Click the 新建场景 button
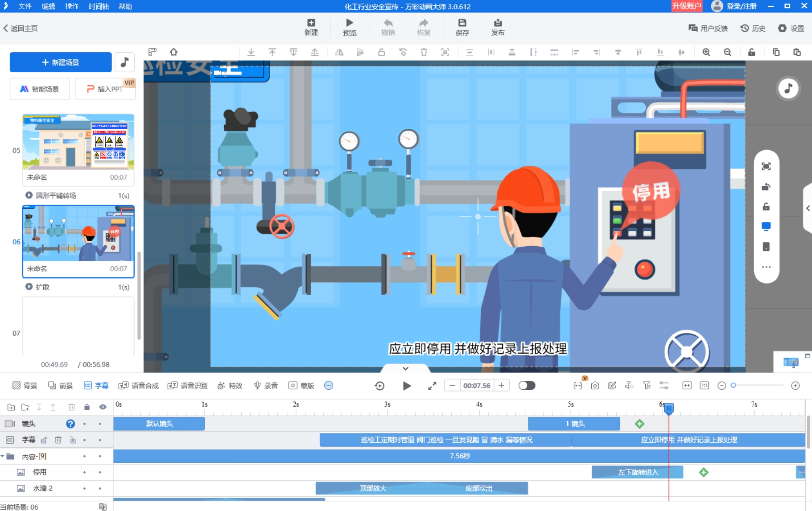Image resolution: width=812 pixels, height=511 pixels. coord(61,62)
